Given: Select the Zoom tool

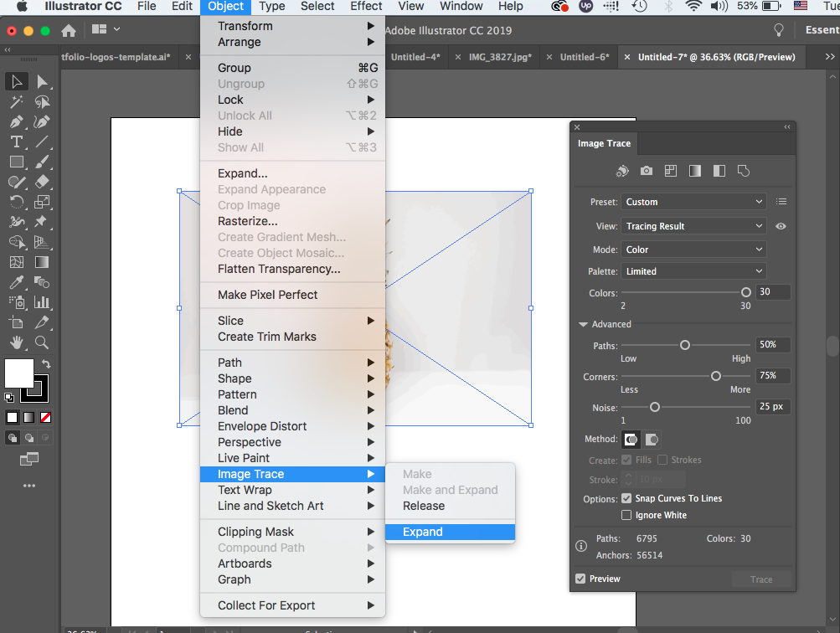Looking at the screenshot, I should pos(42,342).
